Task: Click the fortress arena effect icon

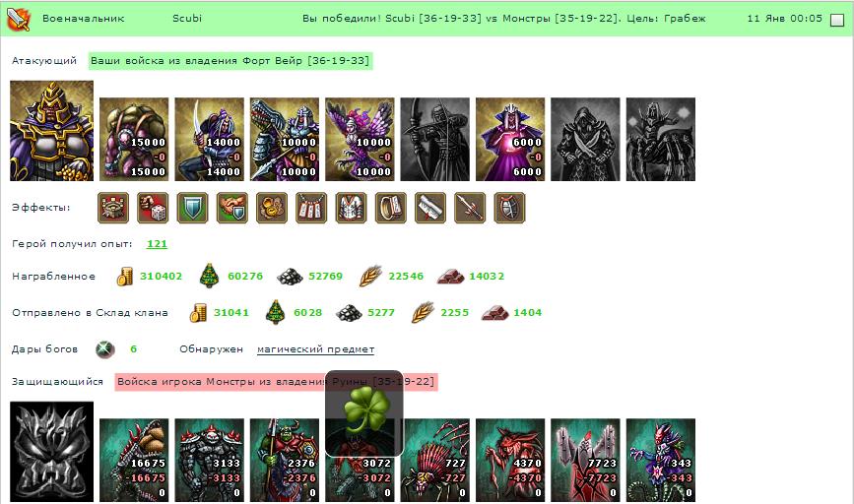Action: coord(113,208)
